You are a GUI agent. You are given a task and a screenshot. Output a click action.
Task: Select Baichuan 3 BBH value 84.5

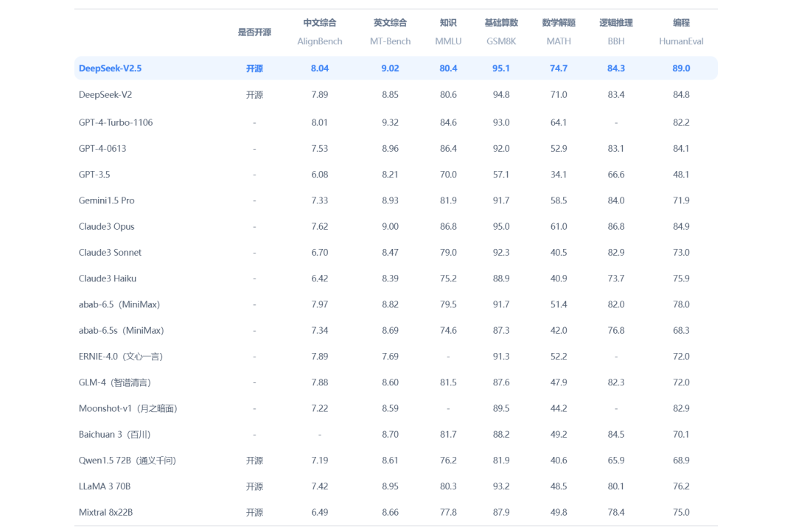(x=615, y=434)
